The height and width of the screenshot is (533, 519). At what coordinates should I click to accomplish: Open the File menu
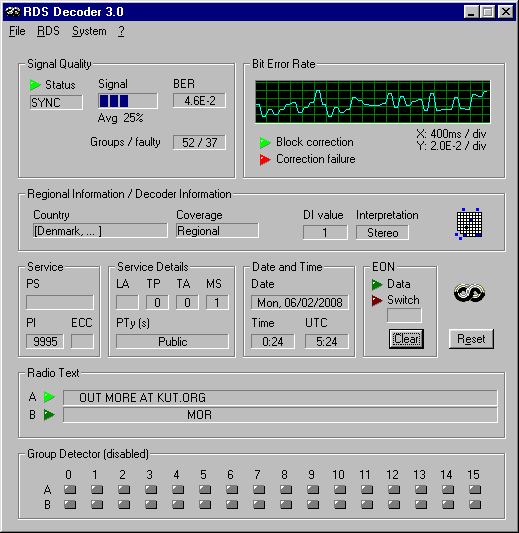17,31
